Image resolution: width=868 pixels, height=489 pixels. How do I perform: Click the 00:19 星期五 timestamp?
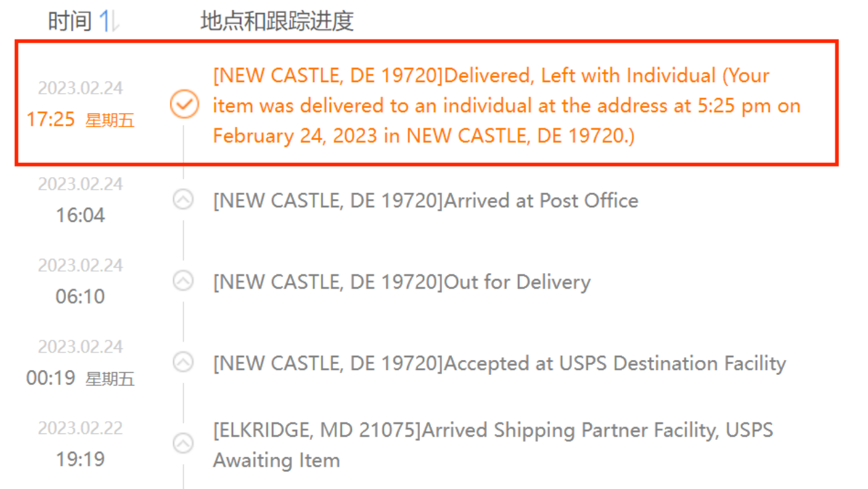80,378
